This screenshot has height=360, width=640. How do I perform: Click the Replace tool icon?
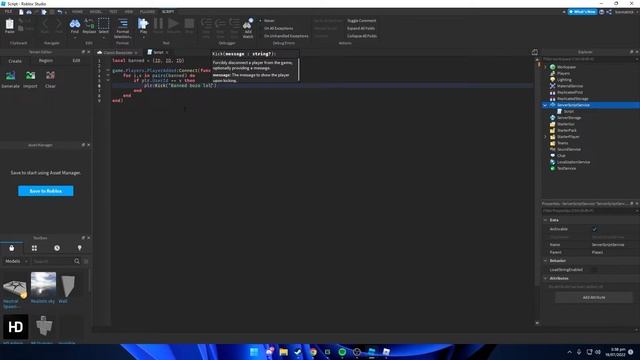89,24
